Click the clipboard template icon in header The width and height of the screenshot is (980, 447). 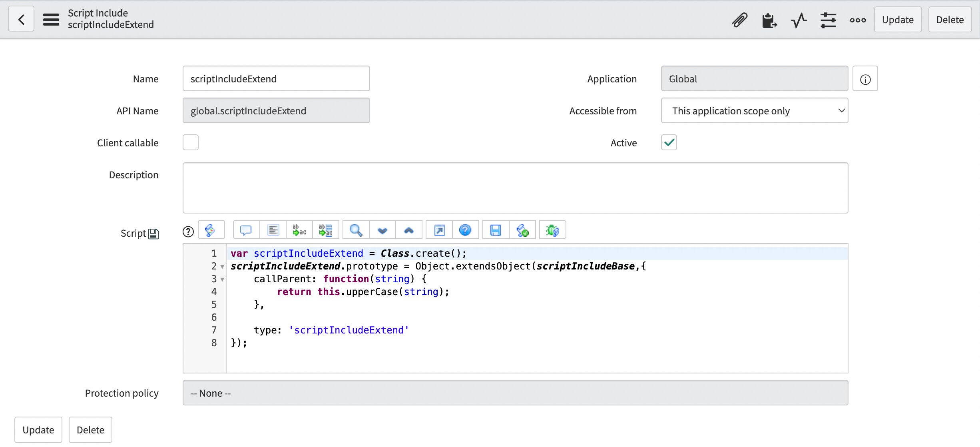click(769, 20)
